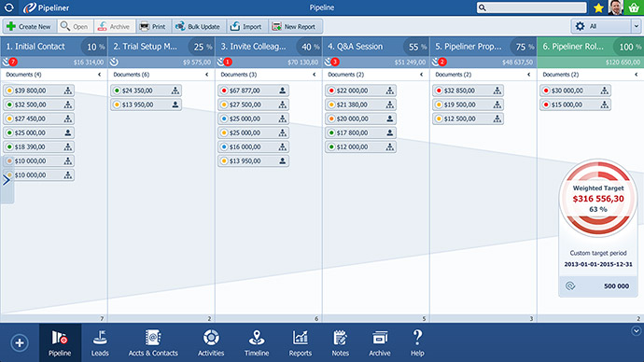
Task: Click the search magnifier icon
Action: tap(483, 7)
